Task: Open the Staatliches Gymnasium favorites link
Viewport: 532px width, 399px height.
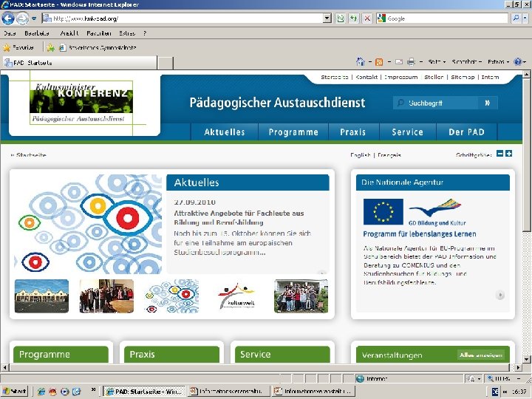Action: click(98, 48)
